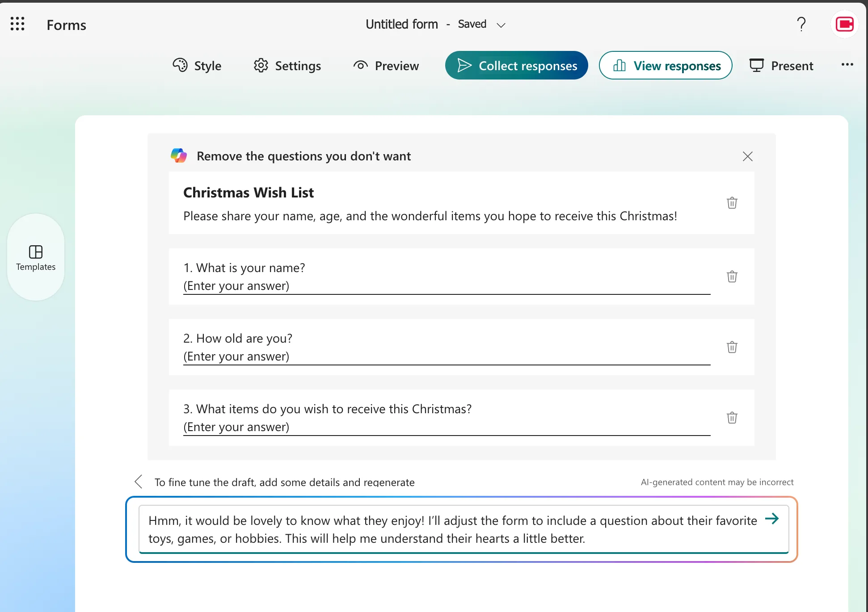Remove the 'What is your name?' question
The height and width of the screenshot is (612, 868).
pyautogui.click(x=732, y=277)
